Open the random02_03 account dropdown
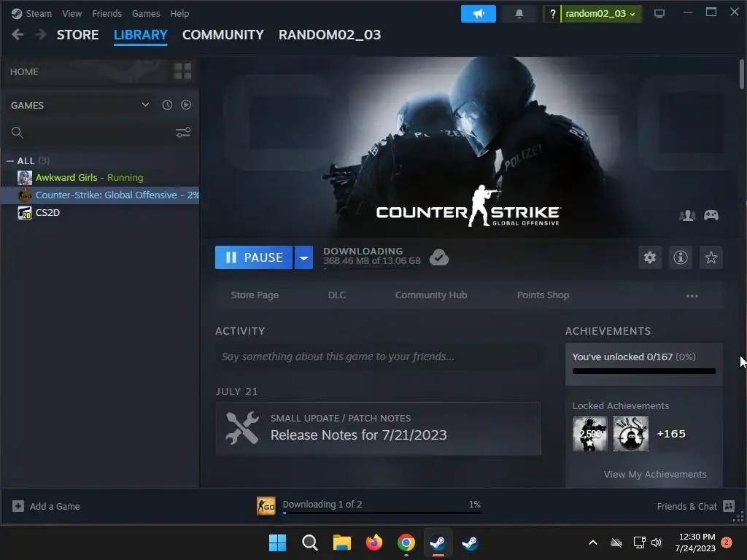This screenshot has height=560, width=747. tap(601, 14)
